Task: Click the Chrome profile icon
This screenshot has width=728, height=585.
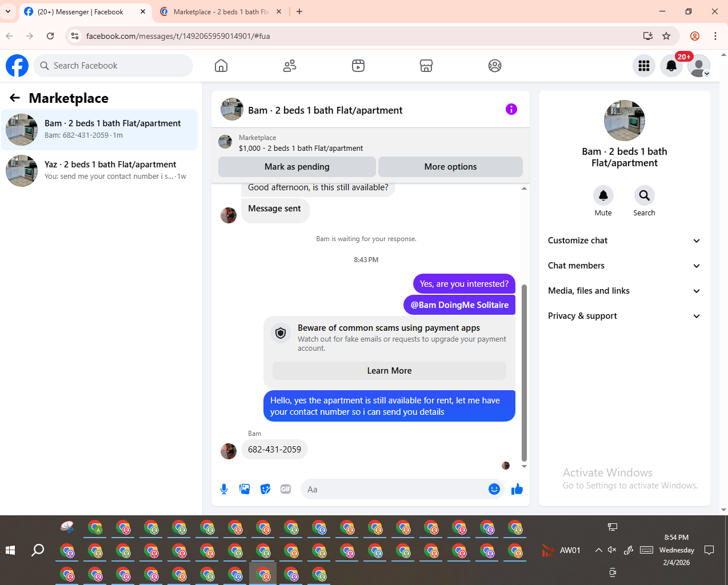Action: click(x=695, y=36)
